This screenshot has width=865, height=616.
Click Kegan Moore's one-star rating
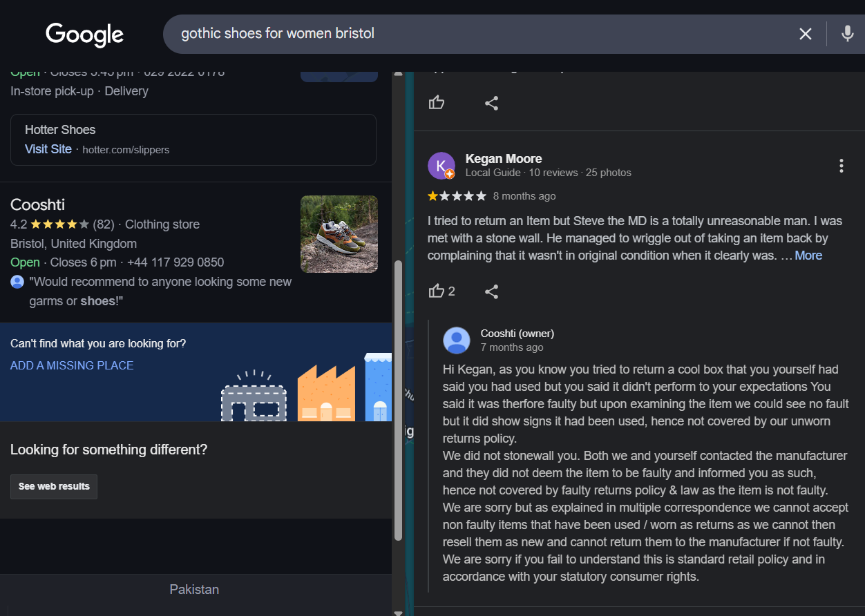click(x=457, y=196)
